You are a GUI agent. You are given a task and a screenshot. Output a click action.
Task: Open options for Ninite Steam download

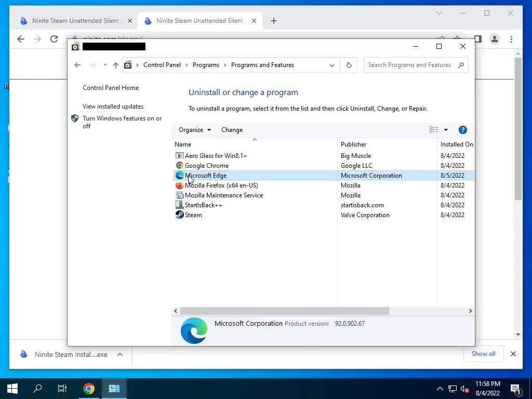tap(120, 354)
